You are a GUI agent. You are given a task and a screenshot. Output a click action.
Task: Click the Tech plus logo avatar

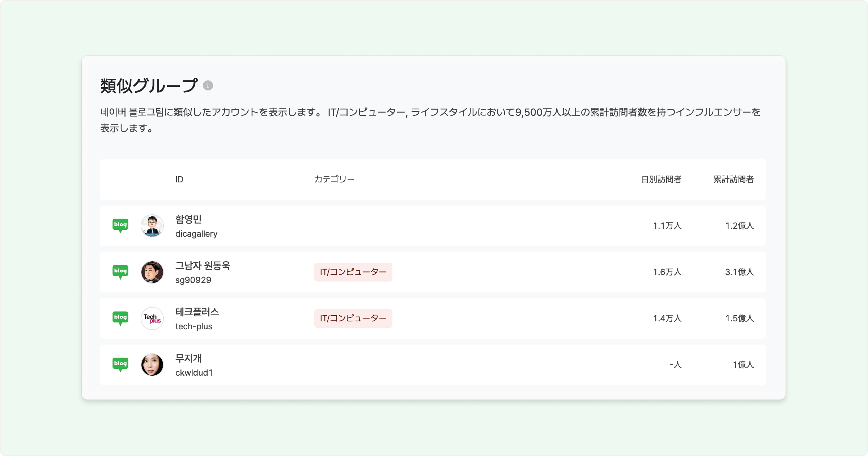click(x=152, y=318)
